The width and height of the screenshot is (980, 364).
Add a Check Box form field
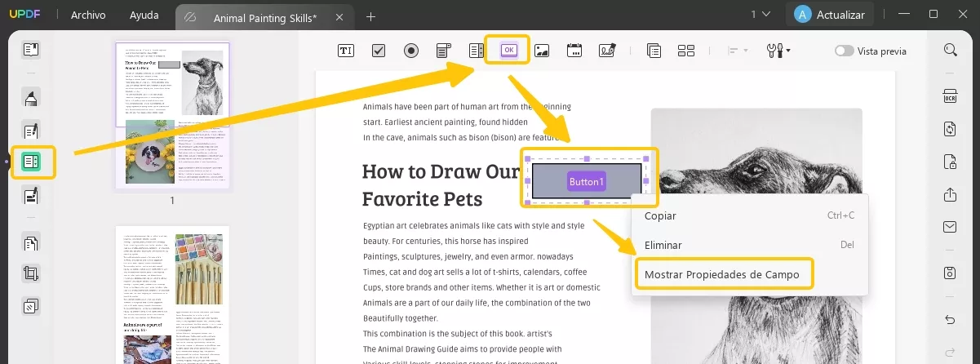pyautogui.click(x=379, y=51)
